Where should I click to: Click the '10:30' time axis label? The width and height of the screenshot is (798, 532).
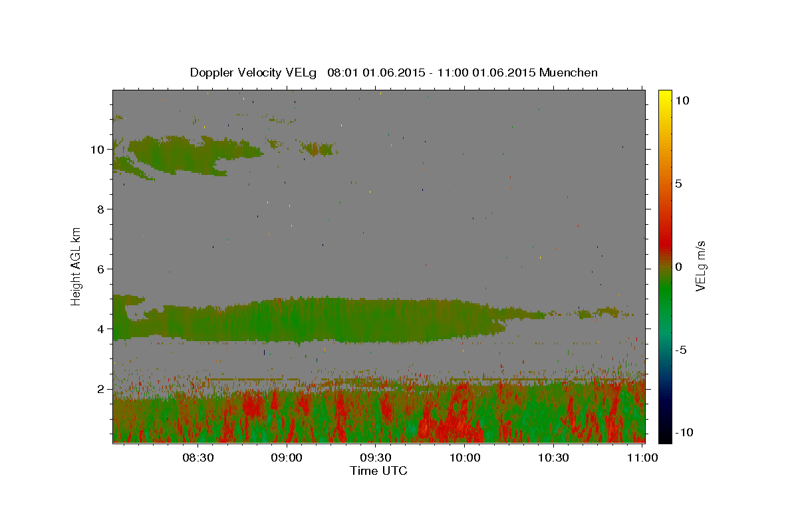pos(554,458)
